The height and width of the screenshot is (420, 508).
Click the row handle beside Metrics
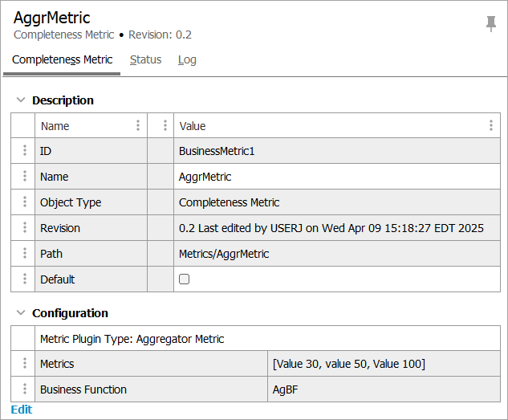pyautogui.click(x=24, y=364)
